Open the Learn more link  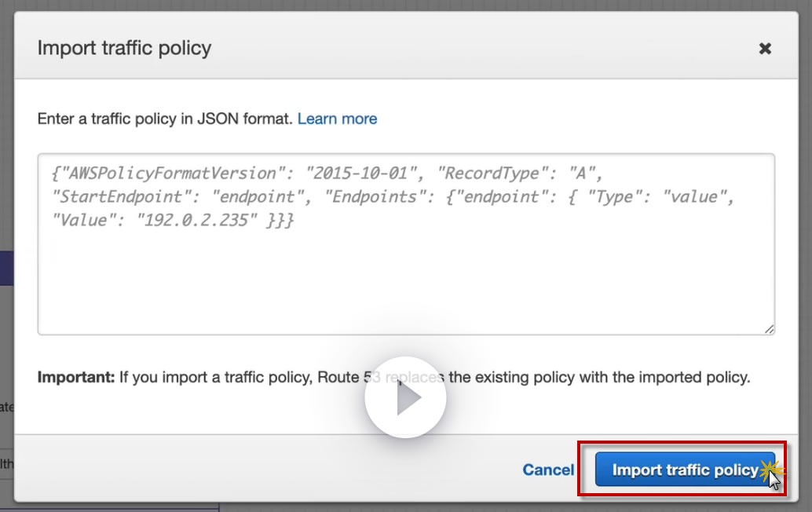point(337,119)
